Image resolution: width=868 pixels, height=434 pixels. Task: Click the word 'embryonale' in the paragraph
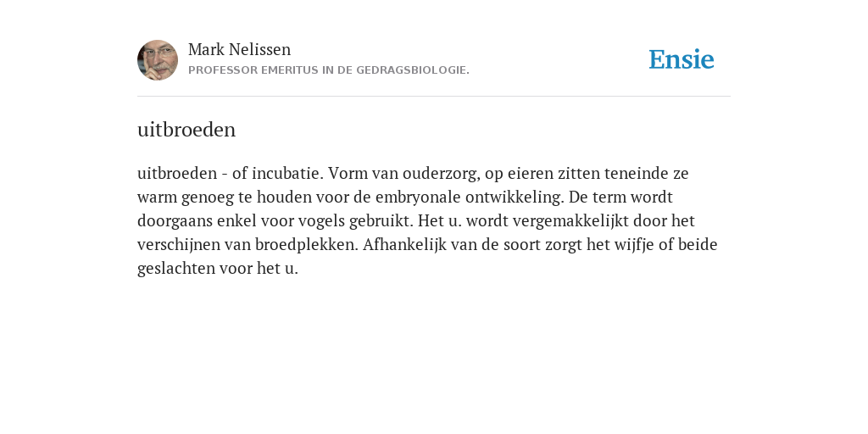coord(418,198)
